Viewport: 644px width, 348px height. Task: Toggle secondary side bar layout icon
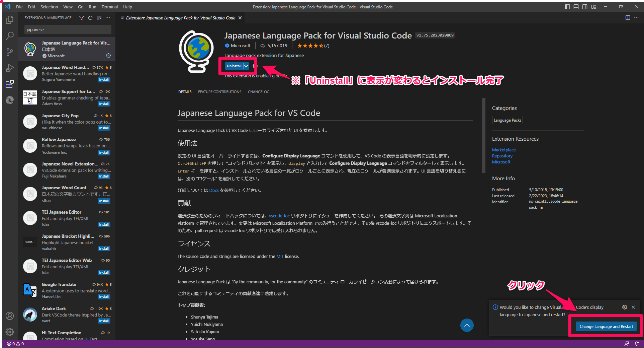[585, 7]
